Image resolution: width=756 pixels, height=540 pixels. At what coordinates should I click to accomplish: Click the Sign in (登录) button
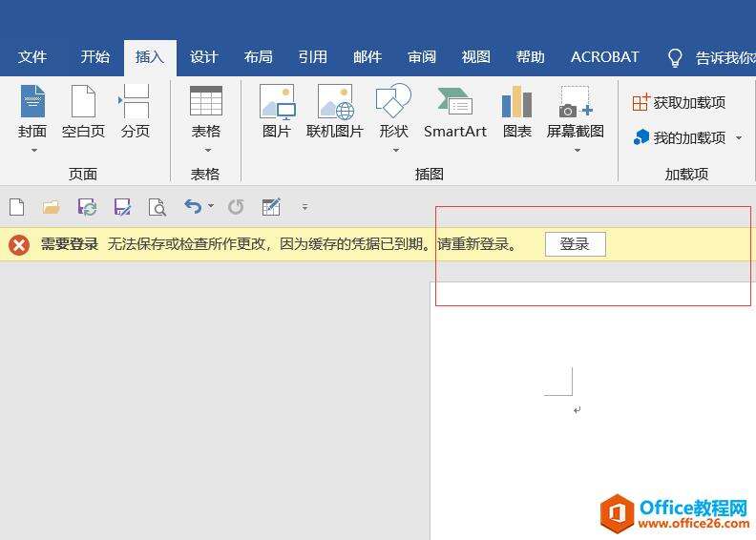tap(575, 244)
